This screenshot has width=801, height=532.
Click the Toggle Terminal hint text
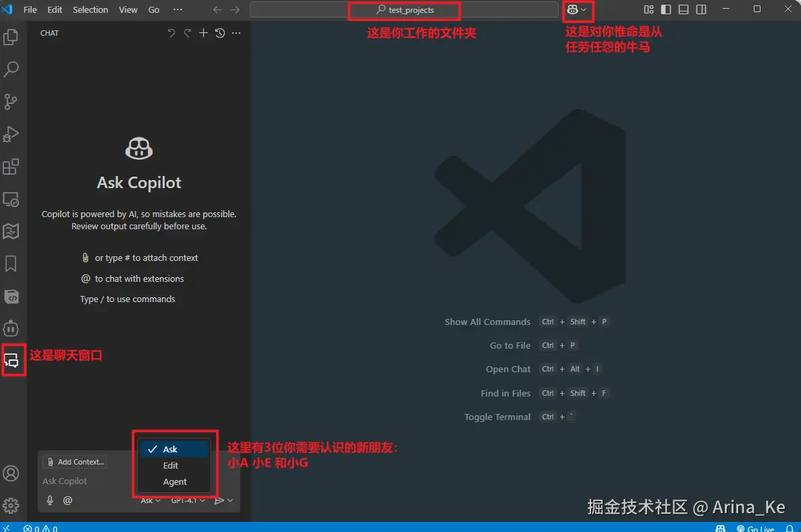click(x=497, y=417)
